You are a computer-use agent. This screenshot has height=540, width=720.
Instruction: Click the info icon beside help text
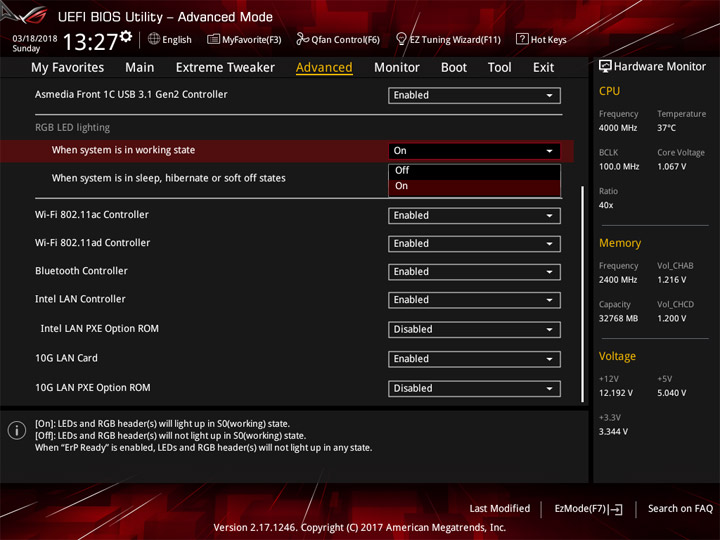(17, 430)
